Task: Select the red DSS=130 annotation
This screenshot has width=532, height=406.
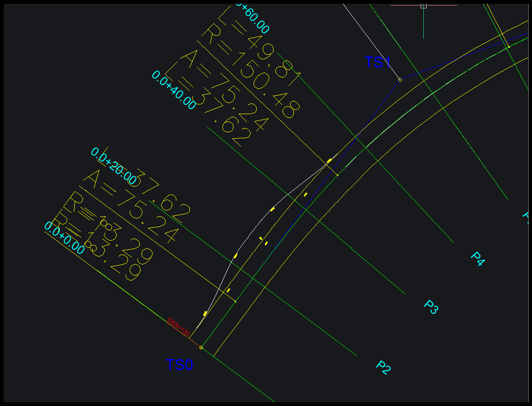Action: pyautogui.click(x=178, y=327)
